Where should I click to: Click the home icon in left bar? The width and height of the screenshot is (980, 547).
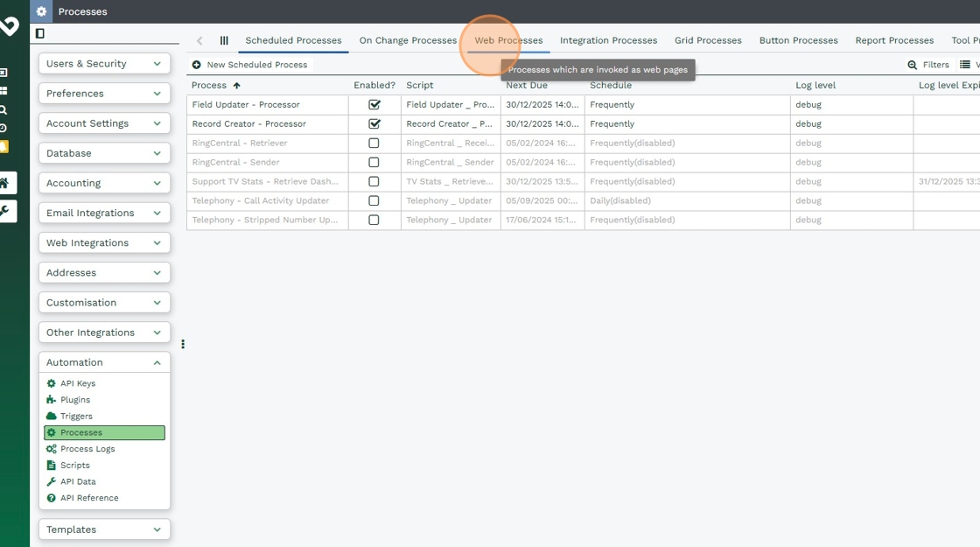pyautogui.click(x=4, y=183)
